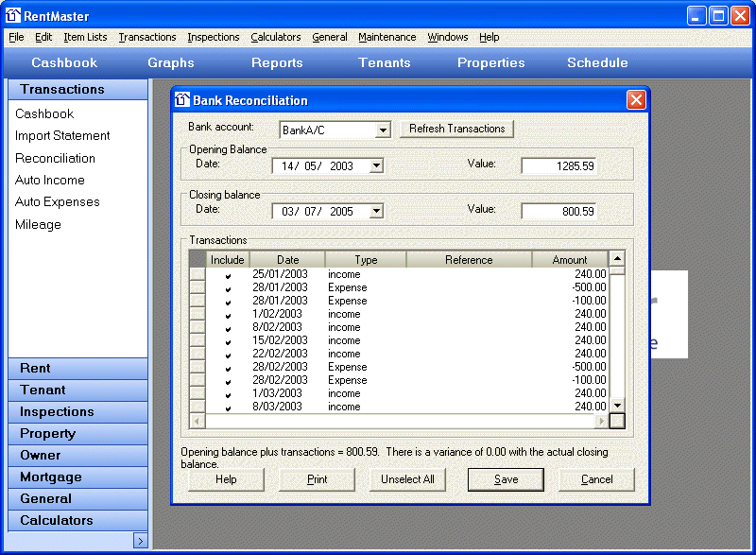Viewport: 756px width, 555px height.
Task: Switch to the Reports tab
Action: [x=277, y=62]
